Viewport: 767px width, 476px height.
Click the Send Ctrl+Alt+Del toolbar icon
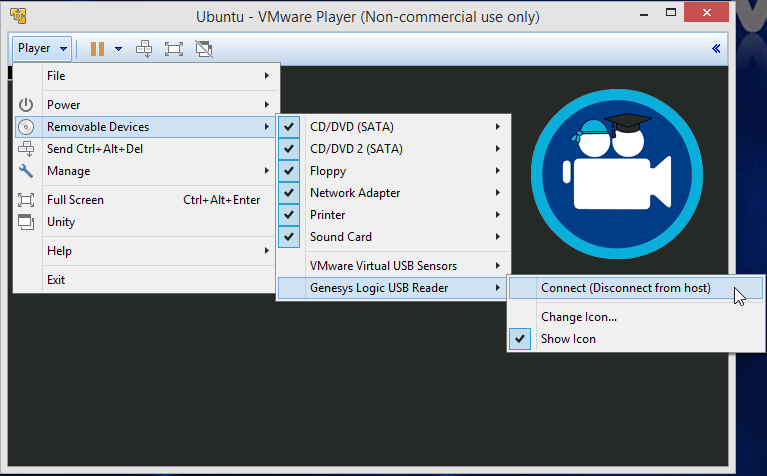point(144,48)
